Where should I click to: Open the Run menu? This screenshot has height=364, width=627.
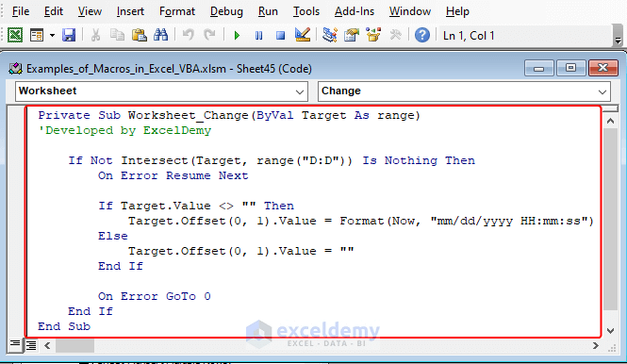coord(268,11)
